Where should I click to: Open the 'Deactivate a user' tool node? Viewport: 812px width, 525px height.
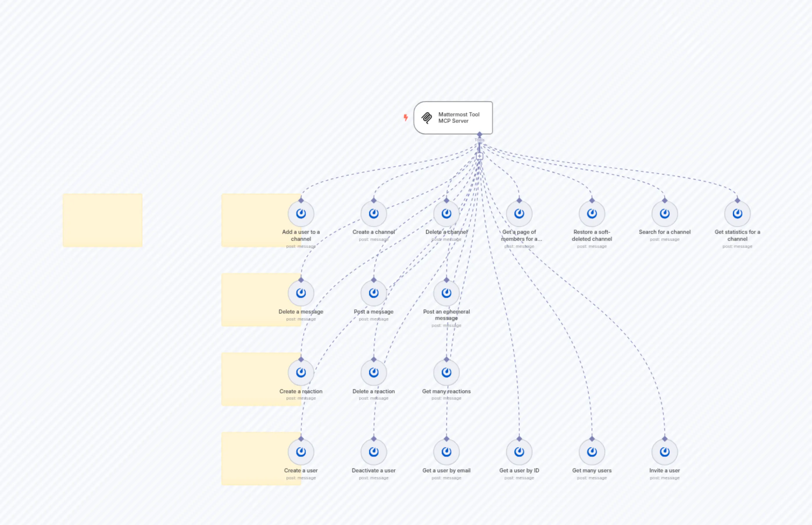tap(374, 451)
